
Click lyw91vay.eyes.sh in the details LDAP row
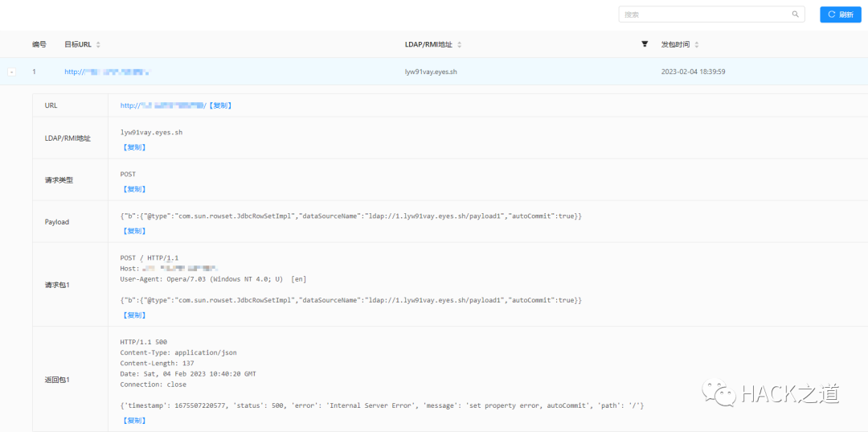pos(151,133)
